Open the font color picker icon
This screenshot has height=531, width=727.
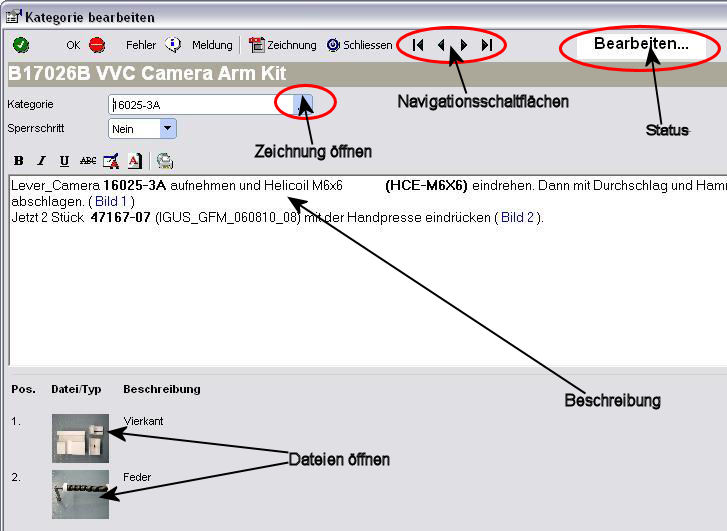coord(135,161)
